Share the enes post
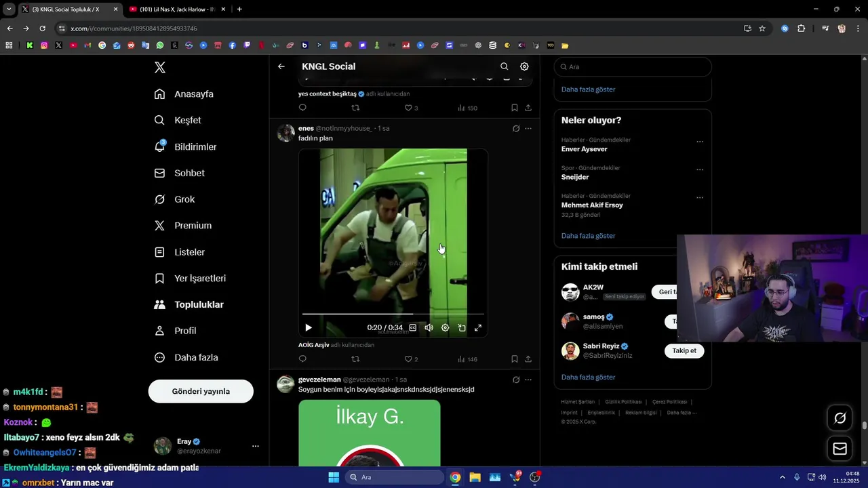 528,359
